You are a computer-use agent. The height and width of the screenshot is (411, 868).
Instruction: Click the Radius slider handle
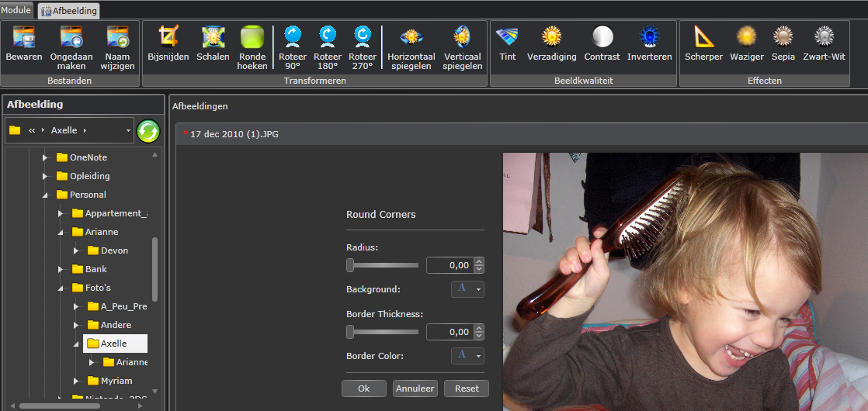[x=350, y=265]
